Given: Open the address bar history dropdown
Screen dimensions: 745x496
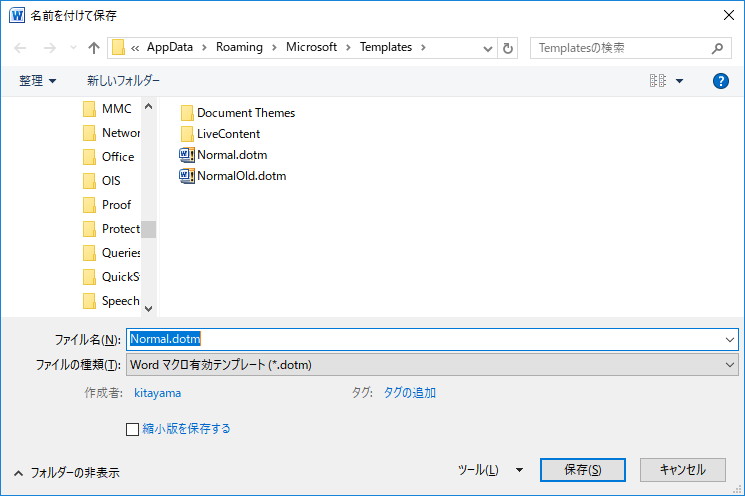Looking at the screenshot, I should [487, 48].
